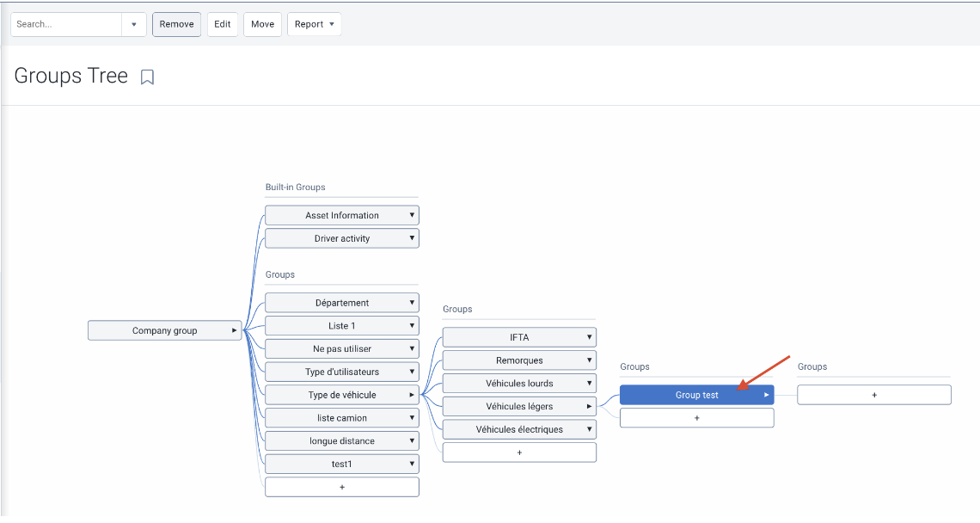Collapse the Company group node arrow
The height and width of the screenshot is (523, 980).
235,330
